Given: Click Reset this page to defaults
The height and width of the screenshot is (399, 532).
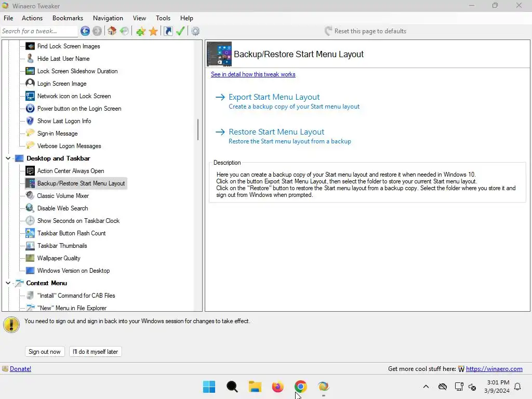Looking at the screenshot, I should (x=366, y=31).
